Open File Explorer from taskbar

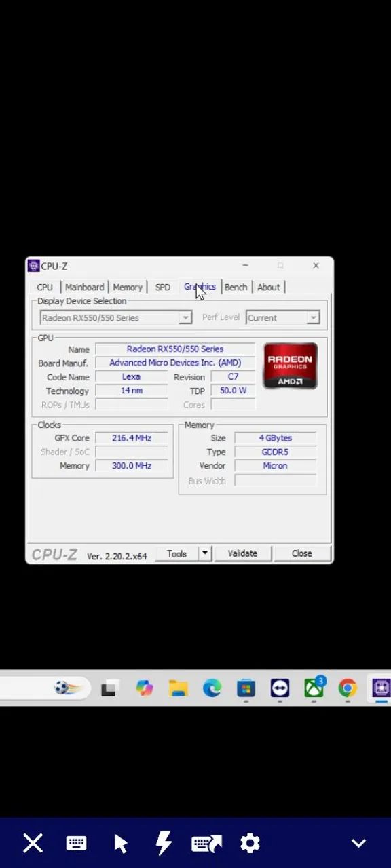178,688
